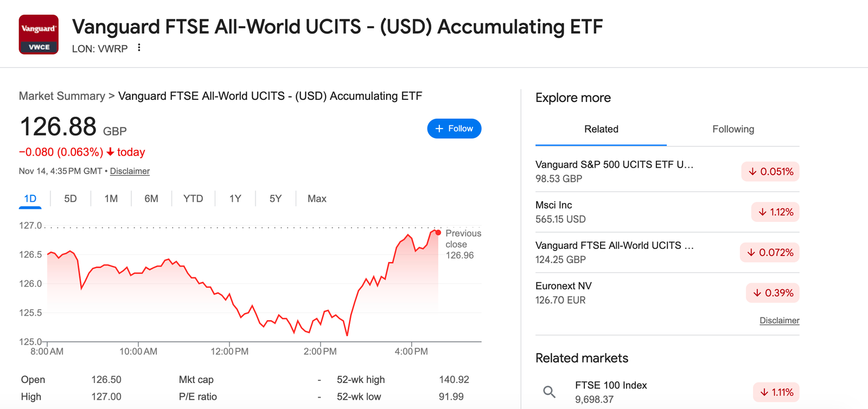
Task: Open the Disclaimer link in Explore more panel
Action: click(779, 320)
